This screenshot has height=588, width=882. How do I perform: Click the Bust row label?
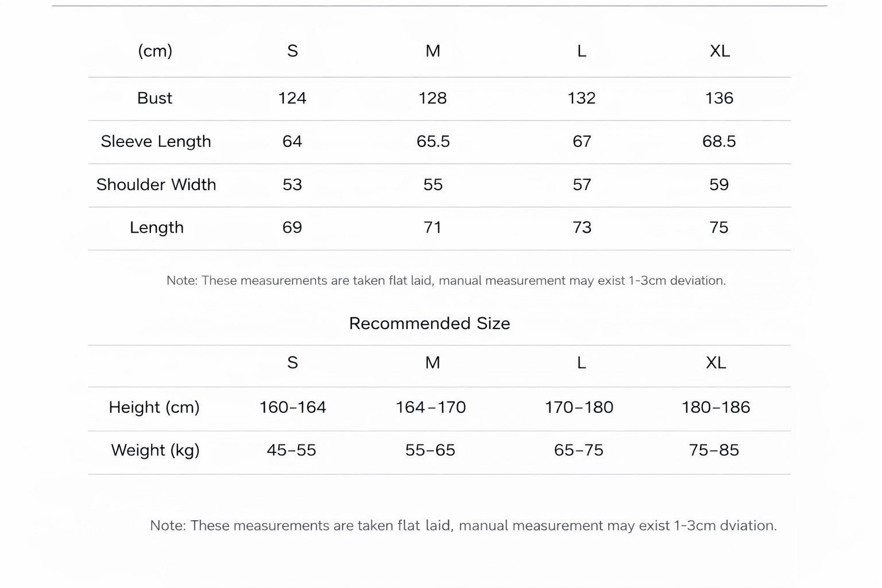click(x=154, y=98)
